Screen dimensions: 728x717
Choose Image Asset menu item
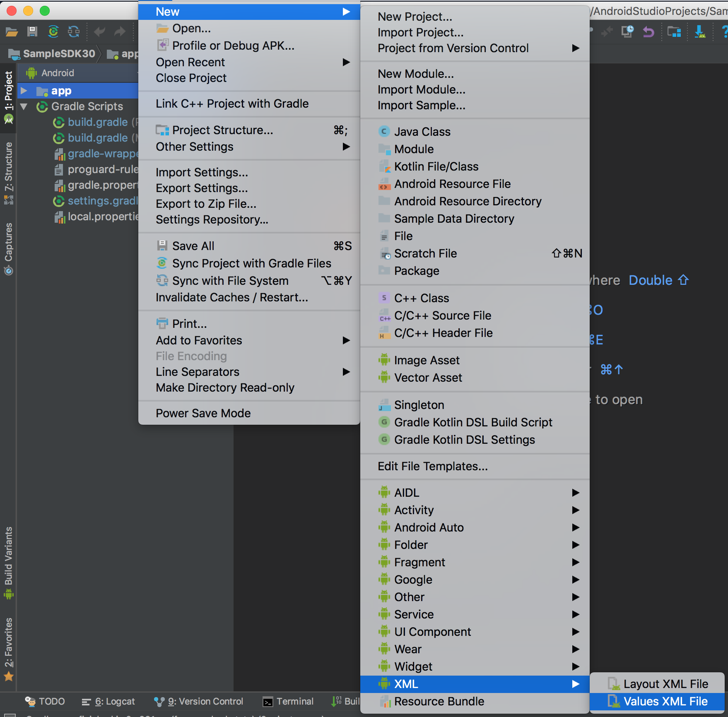(475, 360)
